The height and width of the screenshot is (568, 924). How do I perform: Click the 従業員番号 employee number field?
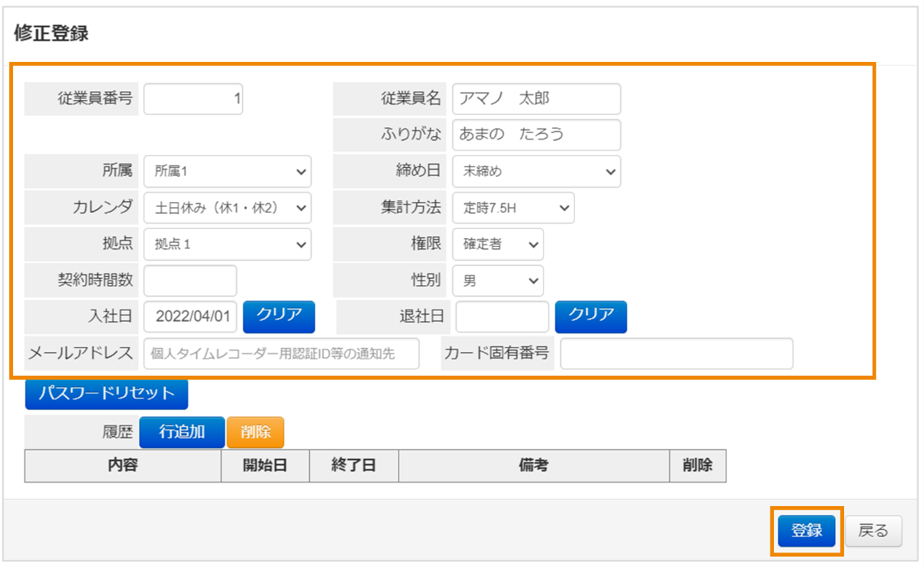192,99
